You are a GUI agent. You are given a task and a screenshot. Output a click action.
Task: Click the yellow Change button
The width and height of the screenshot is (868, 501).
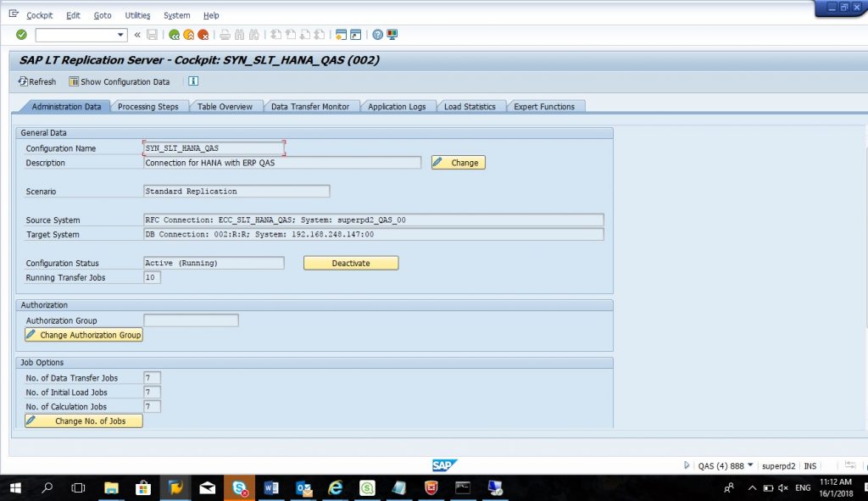point(459,163)
